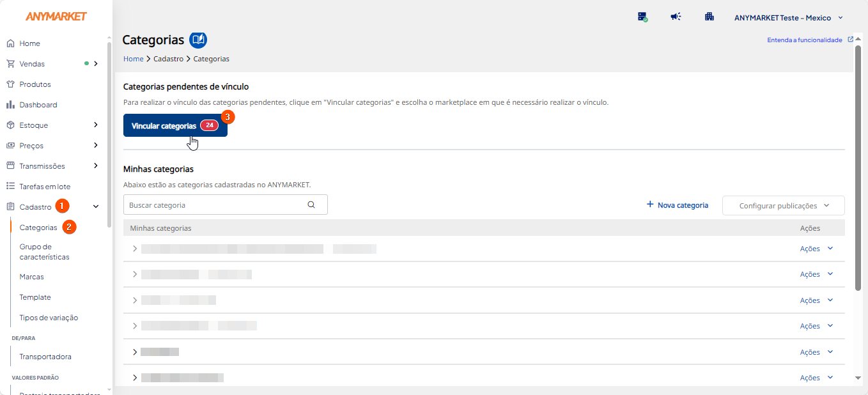
Task: Open the announcements megaphone icon
Action: point(676,17)
